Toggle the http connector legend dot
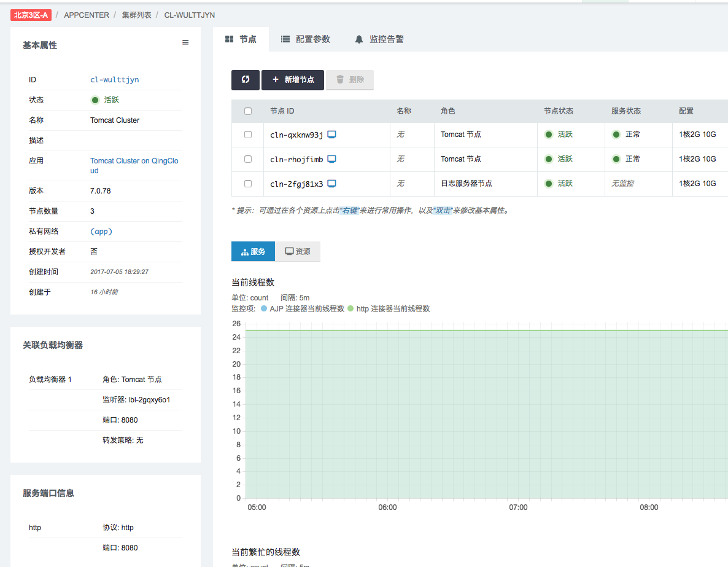 point(350,308)
